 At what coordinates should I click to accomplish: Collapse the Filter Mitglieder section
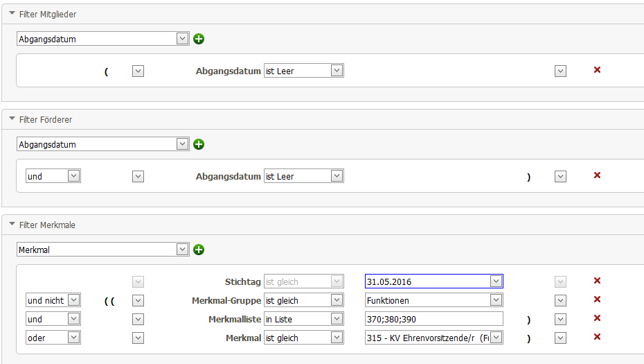12,14
